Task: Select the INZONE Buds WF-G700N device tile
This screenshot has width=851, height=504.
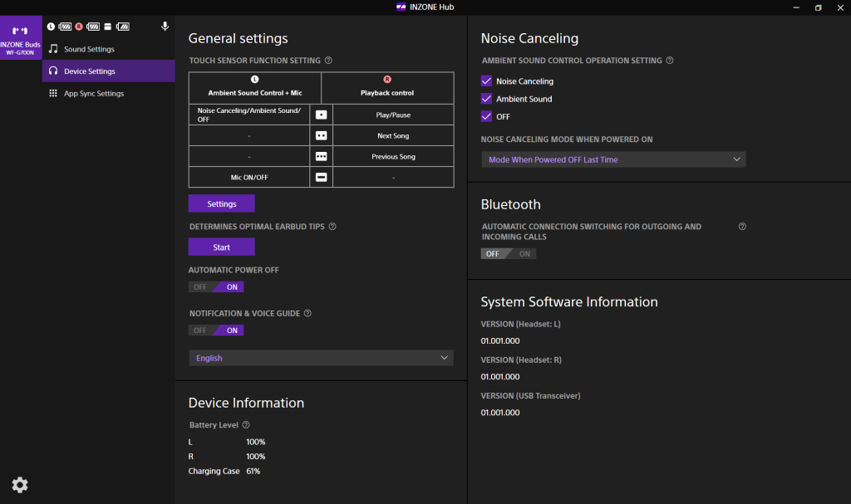Action: click(21, 37)
